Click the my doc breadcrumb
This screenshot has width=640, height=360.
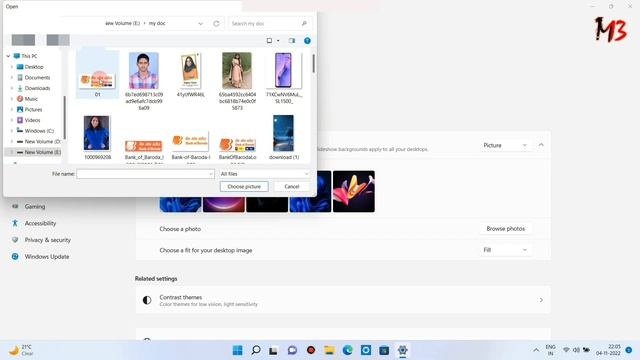click(157, 23)
